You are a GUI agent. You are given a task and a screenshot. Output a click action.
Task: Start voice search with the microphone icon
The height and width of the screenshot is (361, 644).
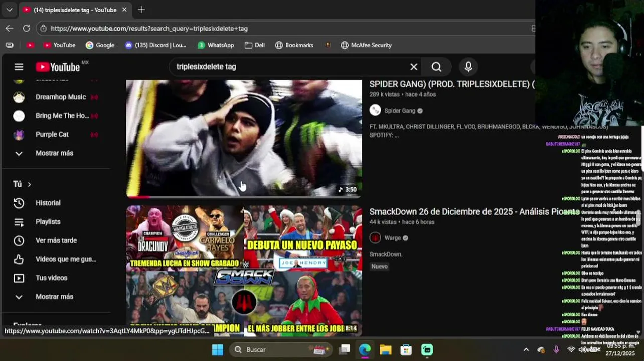coord(468,67)
